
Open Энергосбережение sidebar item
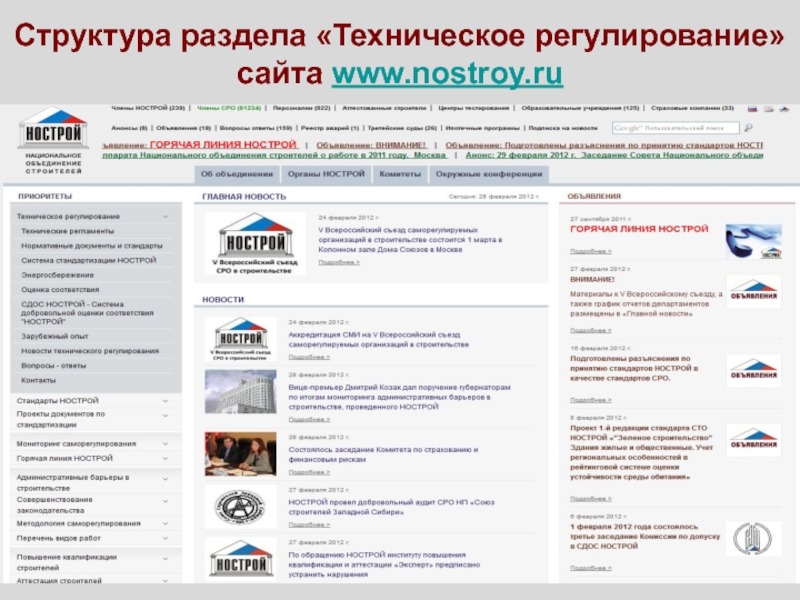[x=58, y=275]
